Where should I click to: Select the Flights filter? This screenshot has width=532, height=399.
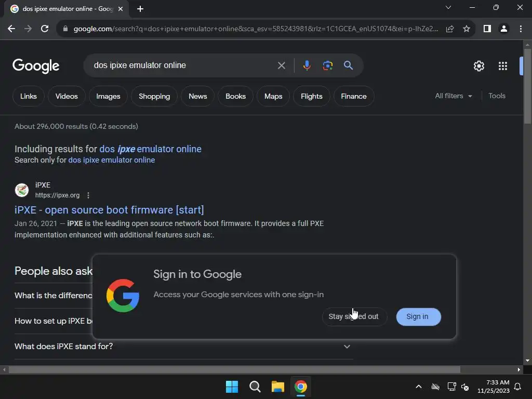point(312,96)
